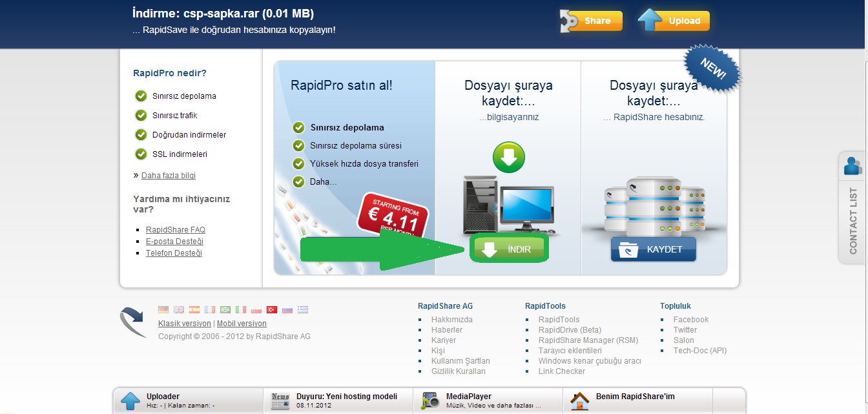Open the Kullanım Şartları footer link
Image resolution: width=868 pixels, height=414 pixels.
[460, 361]
